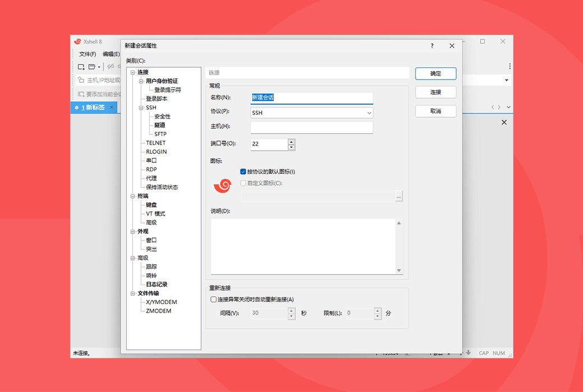Click the tab scroll left arrow

pyautogui.click(x=493, y=107)
